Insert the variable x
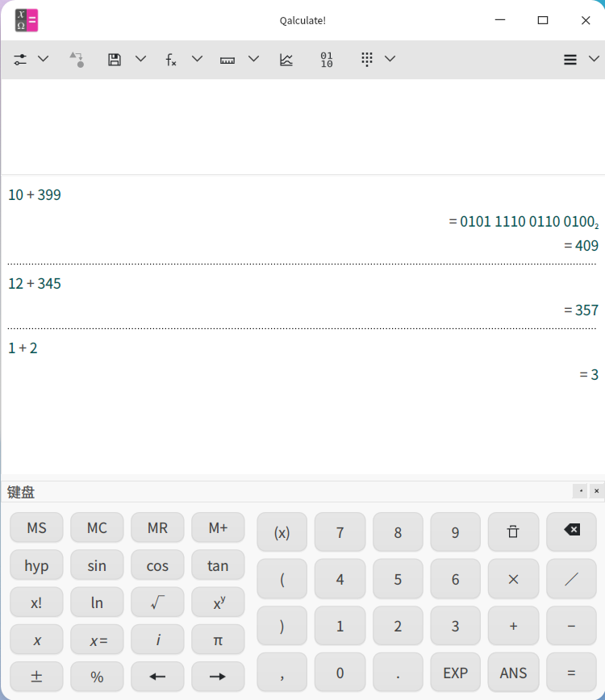Image resolution: width=605 pixels, height=700 pixels. point(36,640)
